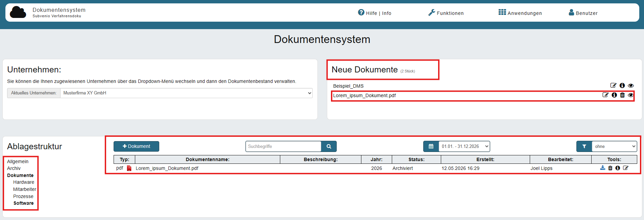Open the date range dropdown 01.01. - 31.12.2026
Screen dimensions: 644x220
pyautogui.click(x=464, y=147)
